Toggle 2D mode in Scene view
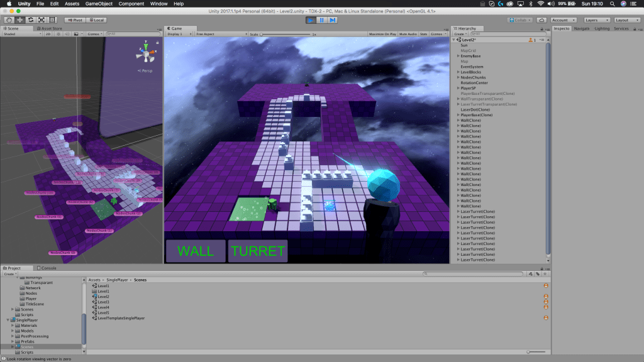Image resolution: width=644 pixels, height=362 pixels. pyautogui.click(x=47, y=34)
